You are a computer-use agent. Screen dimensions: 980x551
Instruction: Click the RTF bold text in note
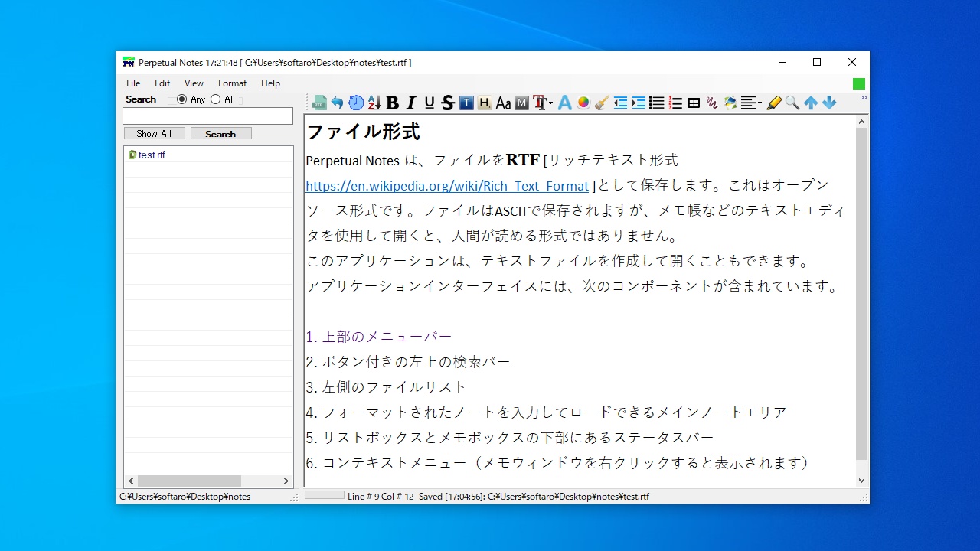coord(523,160)
